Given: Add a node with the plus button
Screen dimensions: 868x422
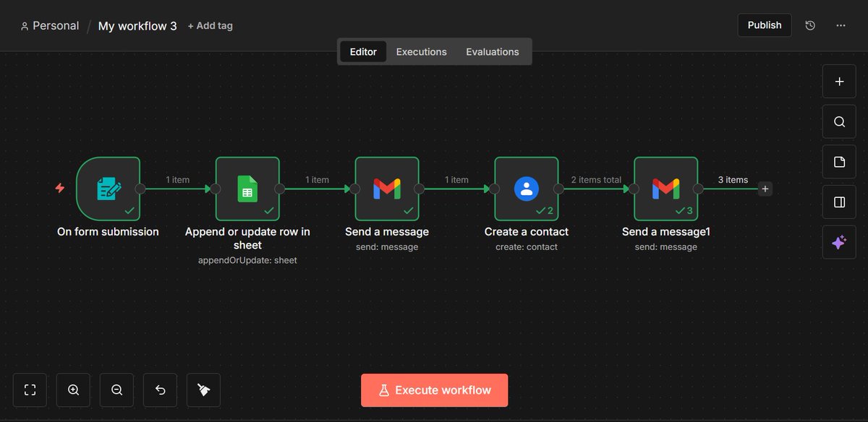Looking at the screenshot, I should tap(839, 82).
